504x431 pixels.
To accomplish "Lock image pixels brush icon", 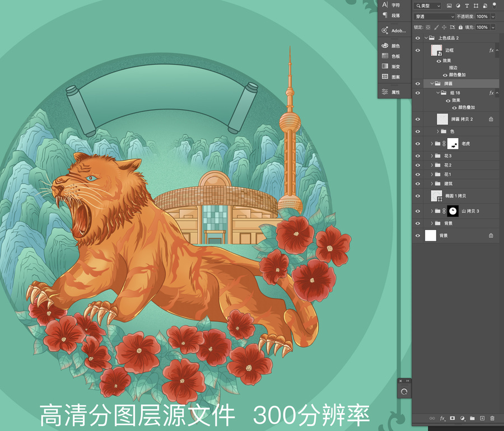I will point(436,27).
